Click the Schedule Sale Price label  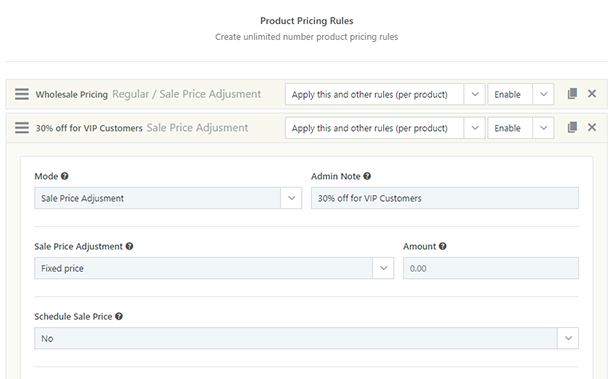coord(73,317)
